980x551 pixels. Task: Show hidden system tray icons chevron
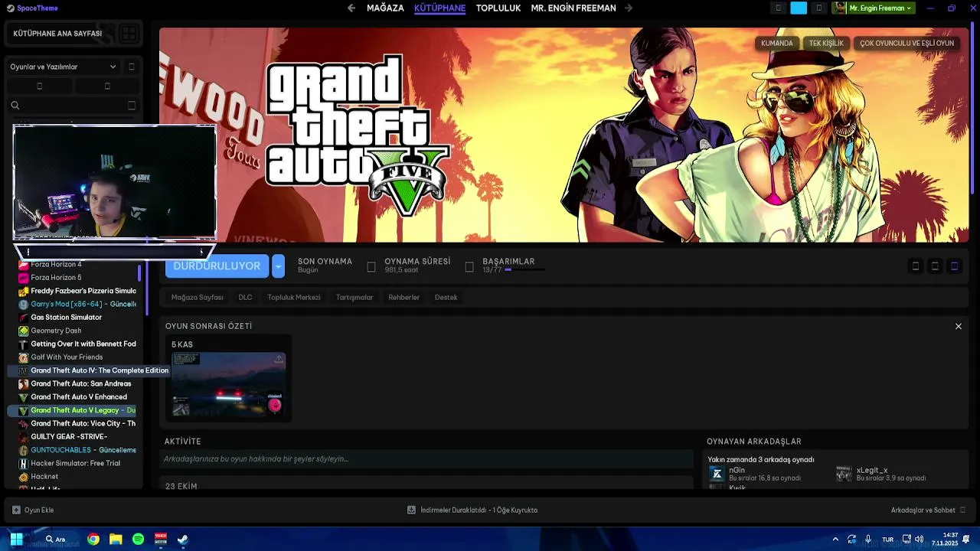point(835,540)
